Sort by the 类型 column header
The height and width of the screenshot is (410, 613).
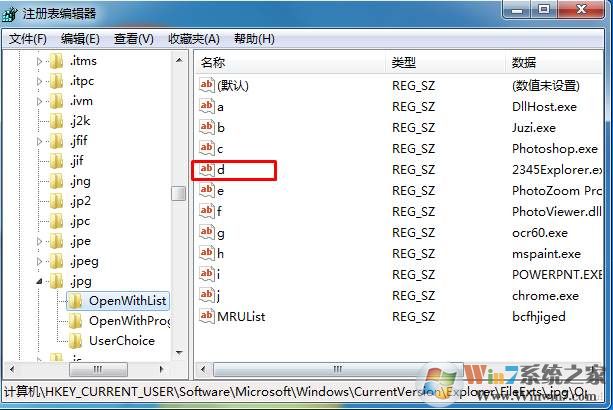(446, 63)
